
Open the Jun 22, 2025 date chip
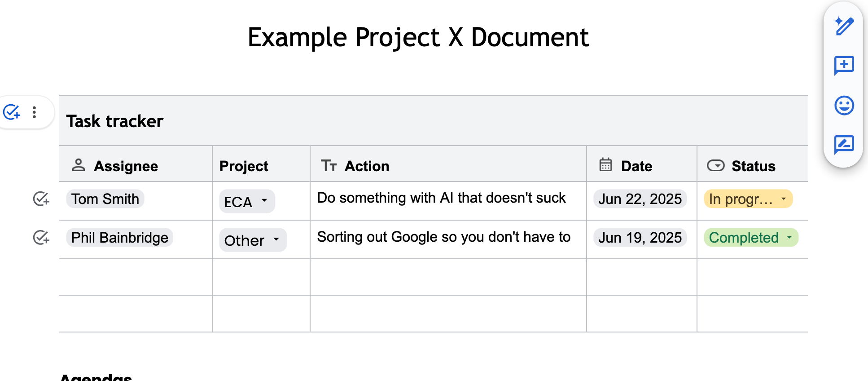[640, 199]
